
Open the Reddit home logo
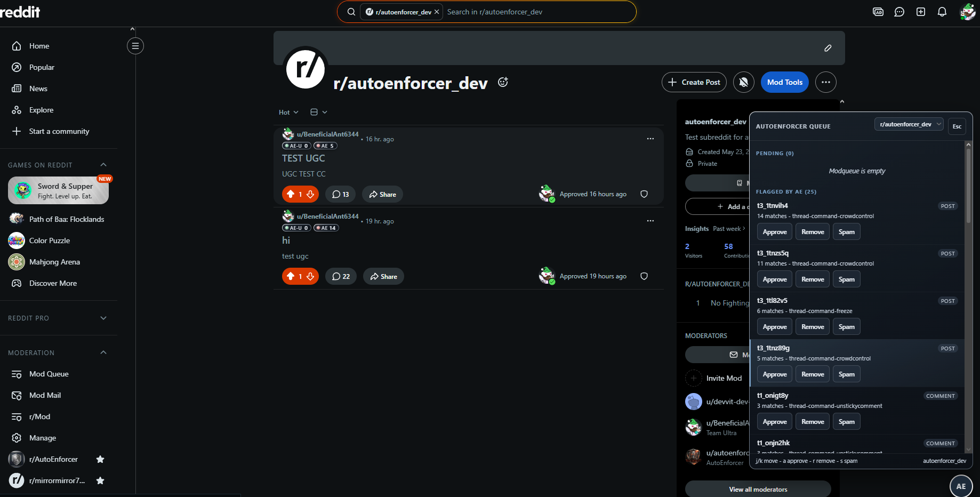point(20,12)
